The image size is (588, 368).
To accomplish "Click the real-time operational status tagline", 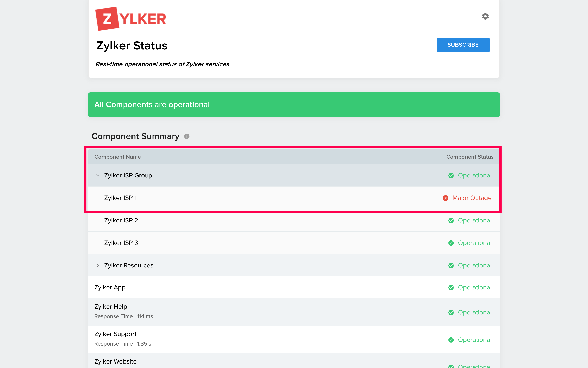I will click(162, 64).
